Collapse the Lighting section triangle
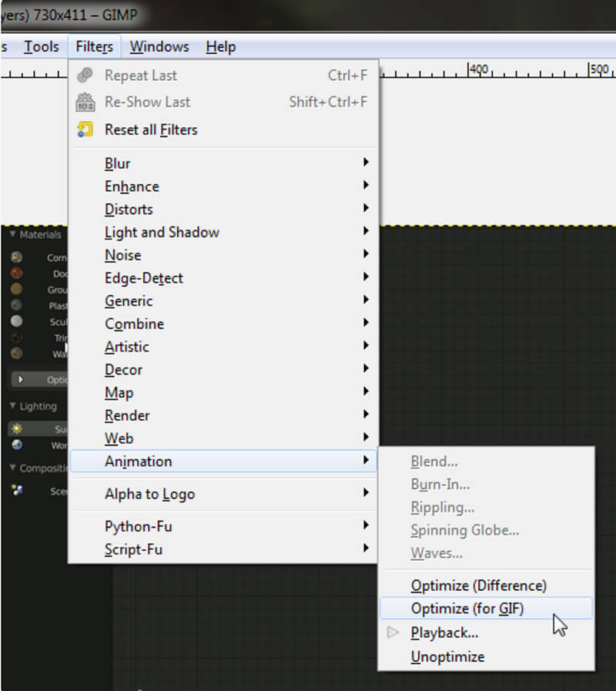616x691 pixels. tap(12, 406)
